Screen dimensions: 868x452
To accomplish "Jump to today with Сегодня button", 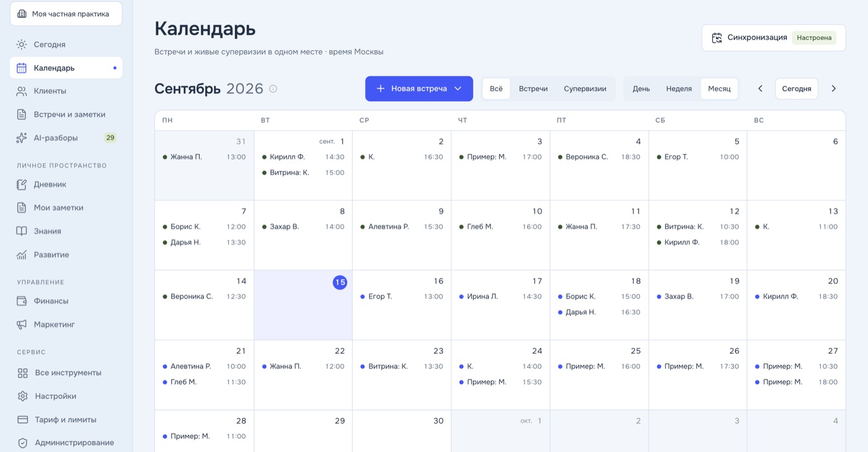I will (797, 89).
